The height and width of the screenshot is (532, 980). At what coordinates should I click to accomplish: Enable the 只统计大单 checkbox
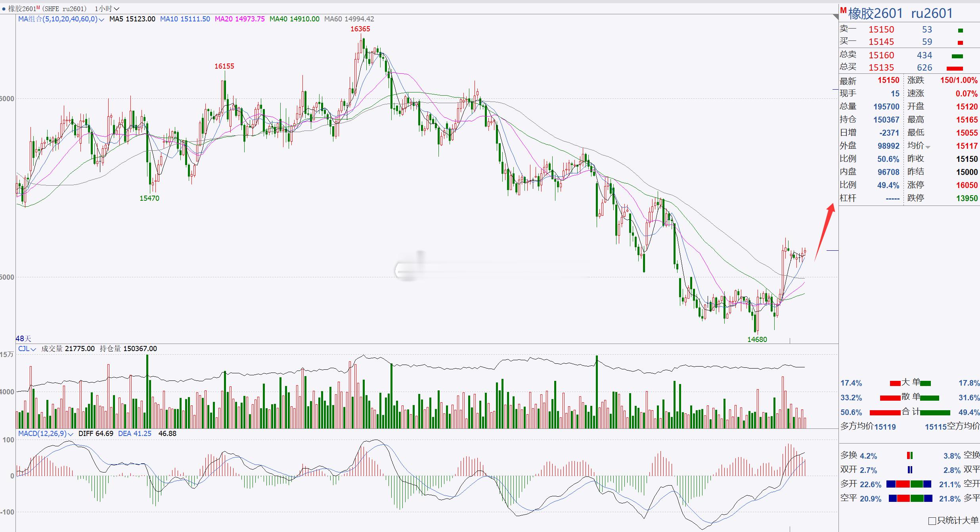click(932, 521)
